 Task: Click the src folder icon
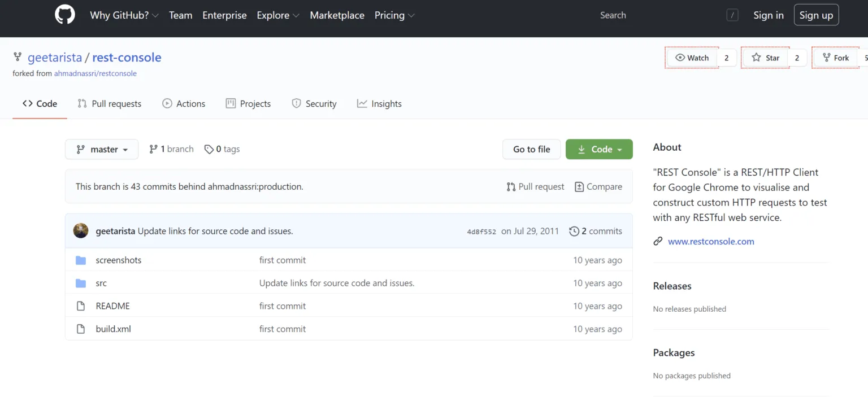pyautogui.click(x=81, y=283)
